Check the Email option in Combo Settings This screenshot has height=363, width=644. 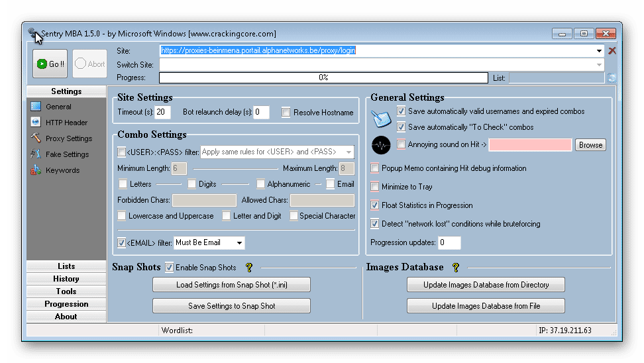click(330, 184)
